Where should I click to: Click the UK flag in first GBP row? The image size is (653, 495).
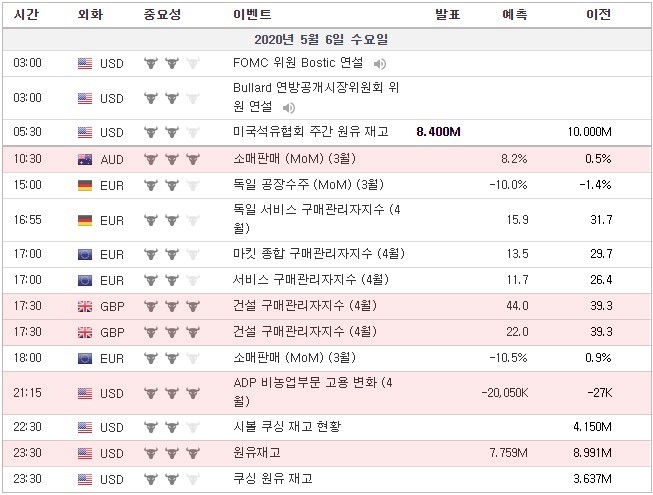[x=85, y=306]
